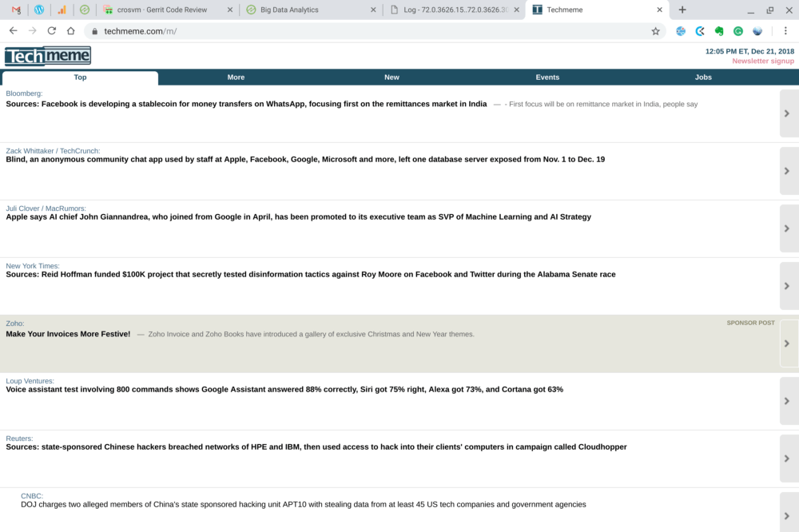Open the New York Times source link
Screen dimensions: 799x532
click(33, 266)
